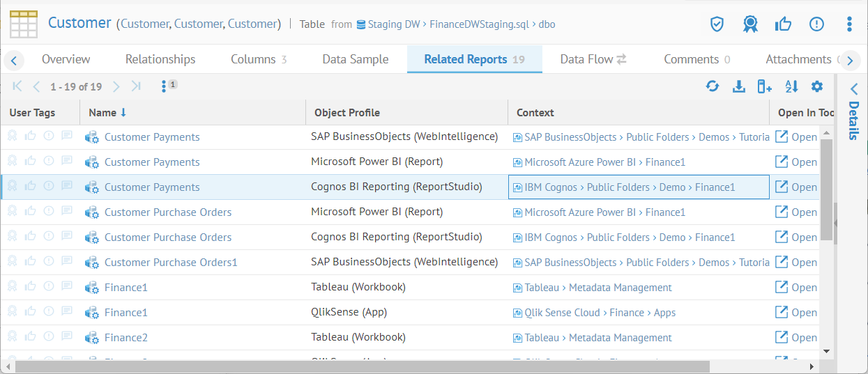Toggle warning flag on Finance2 row
The height and width of the screenshot is (374, 868).
49,337
